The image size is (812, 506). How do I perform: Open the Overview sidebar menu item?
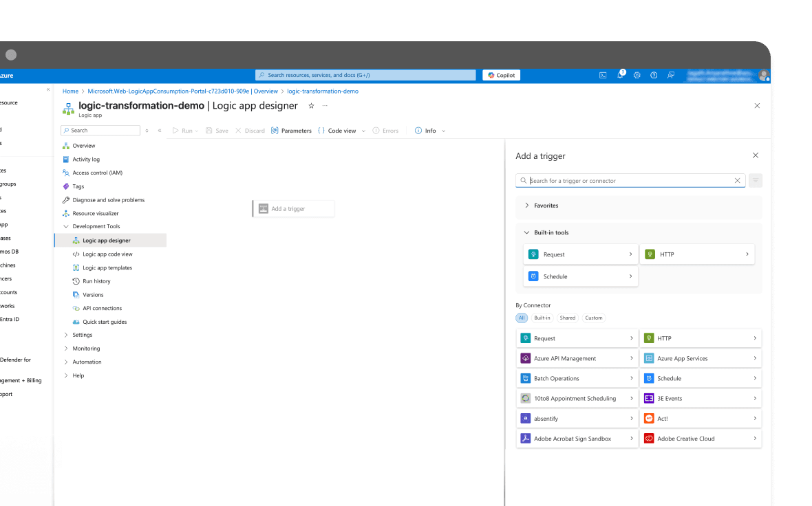point(84,145)
